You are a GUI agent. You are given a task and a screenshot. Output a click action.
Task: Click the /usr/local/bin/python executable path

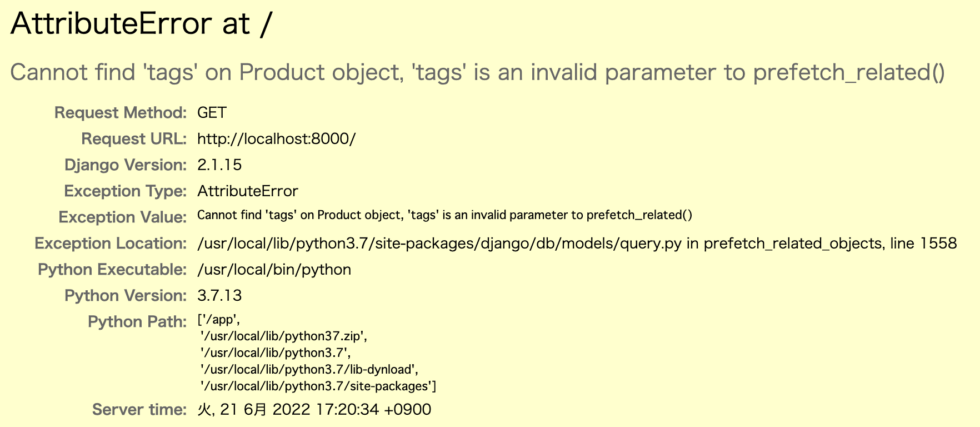coord(274,270)
